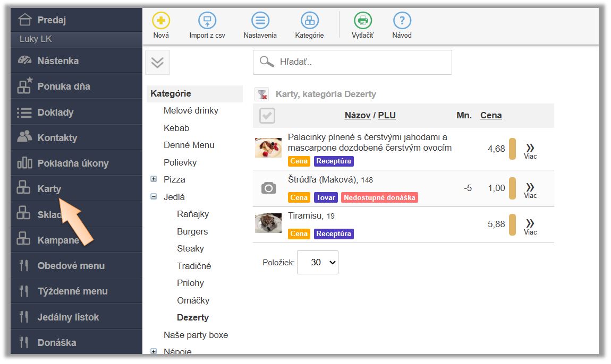Screen dimensions: 611x364
Task: Click the tan color bar beside Palacinky
Action: click(512, 149)
